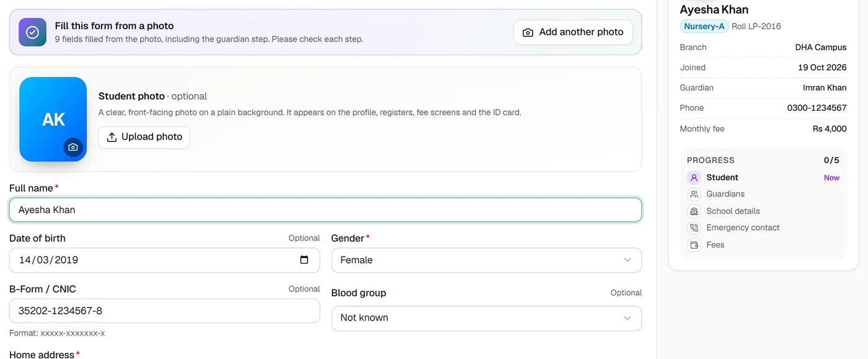Open the date of birth calendar picker
This screenshot has height=359, width=868.
tap(304, 260)
